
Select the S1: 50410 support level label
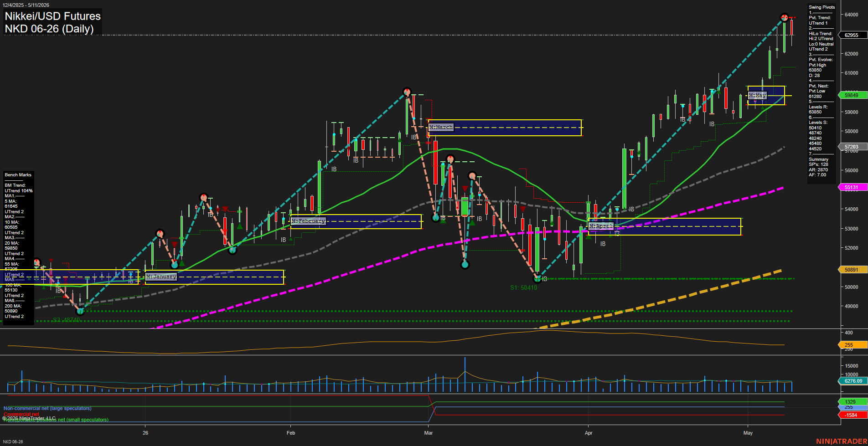pyautogui.click(x=523, y=287)
